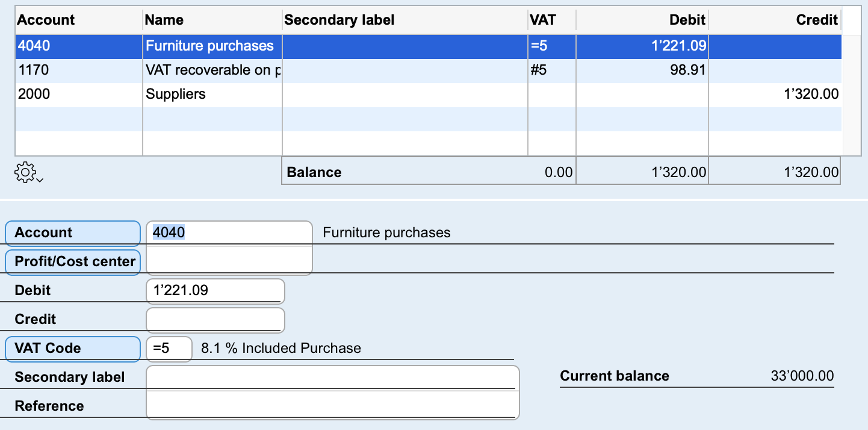Click the Balance 0.00 value

559,173
